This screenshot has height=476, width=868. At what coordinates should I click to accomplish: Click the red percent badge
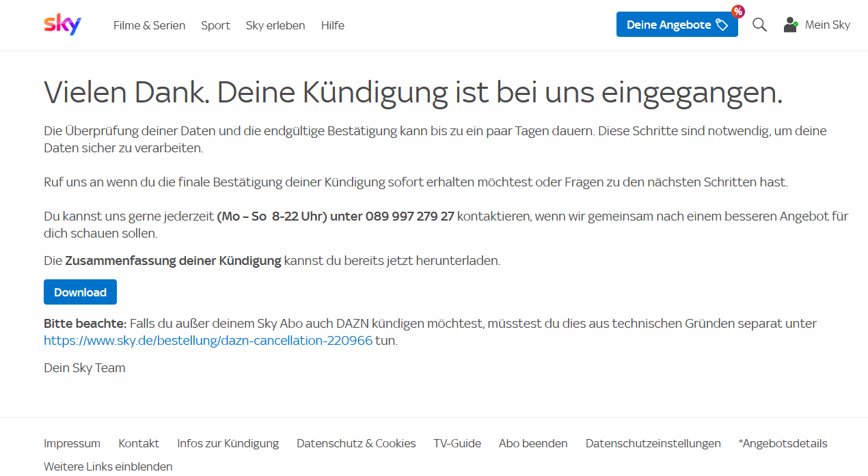(737, 11)
